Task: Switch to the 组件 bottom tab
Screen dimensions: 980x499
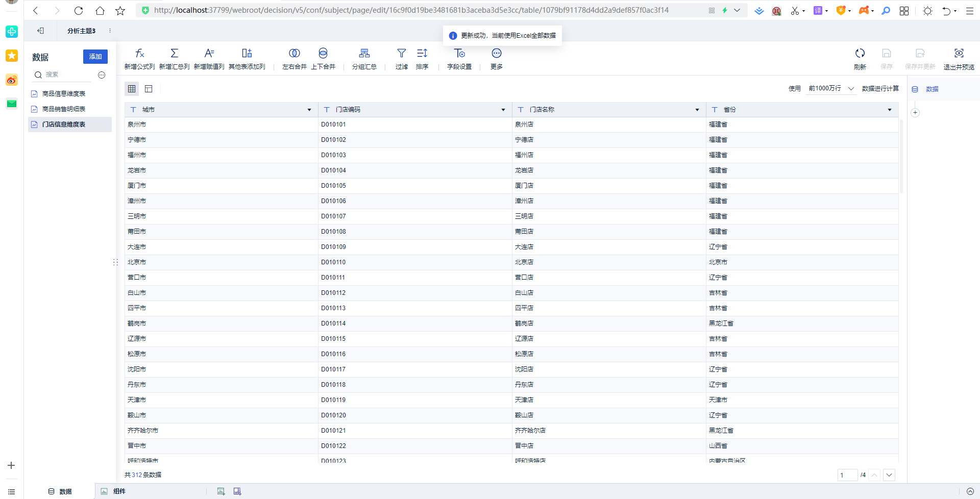Action: 113,491
